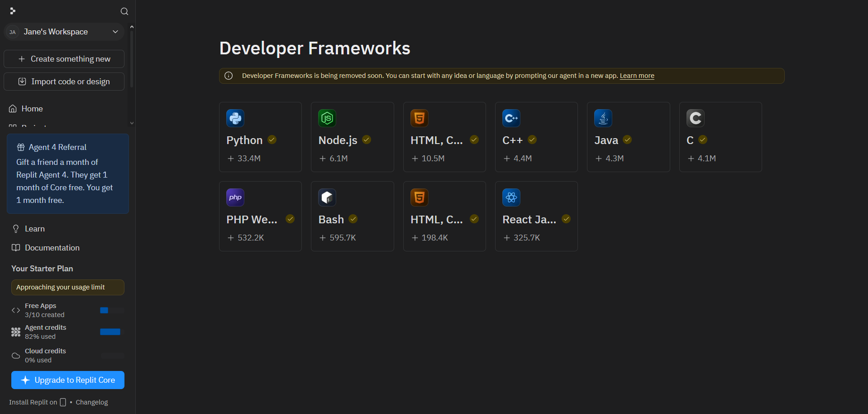Click the Agent credits usage bar
The image size is (868, 414).
[110, 332]
